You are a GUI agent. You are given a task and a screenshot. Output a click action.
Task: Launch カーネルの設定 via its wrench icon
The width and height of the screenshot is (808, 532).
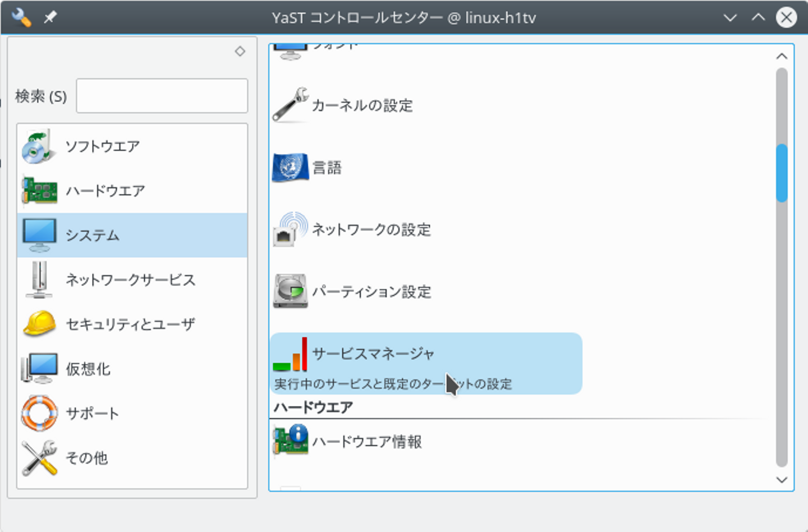pos(290,105)
